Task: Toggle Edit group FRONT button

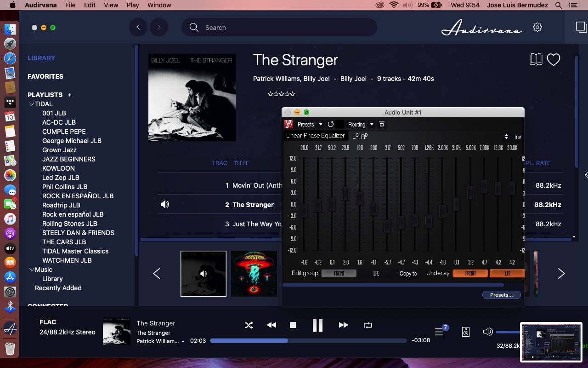Action: tap(339, 273)
